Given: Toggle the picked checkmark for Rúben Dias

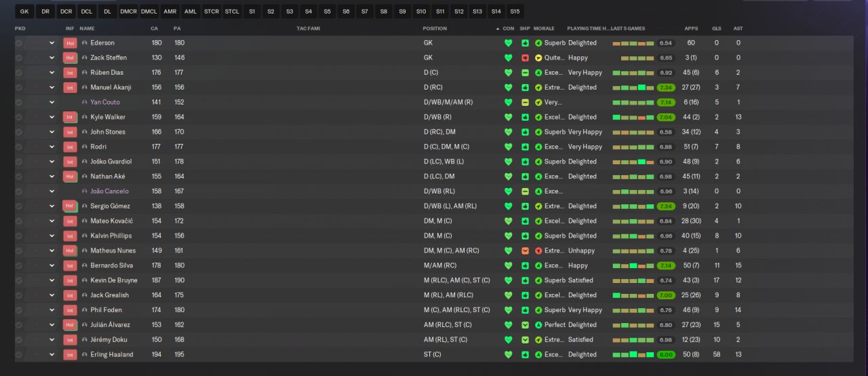Looking at the screenshot, I should [x=19, y=73].
